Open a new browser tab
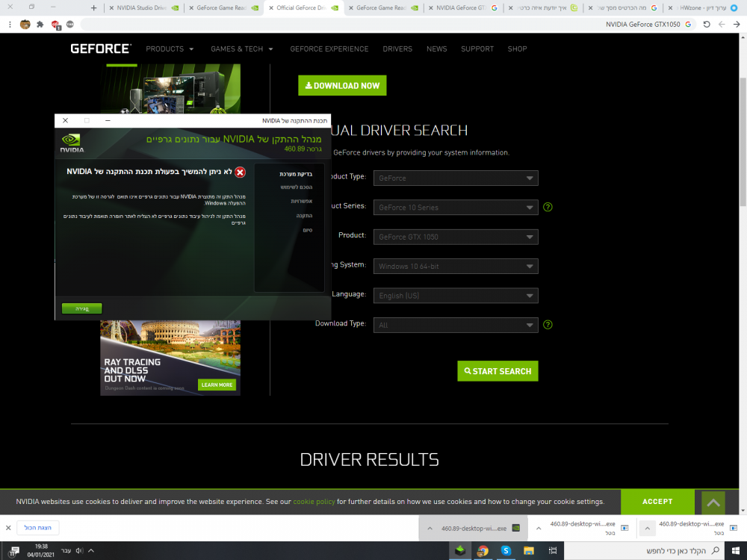This screenshot has height=560, width=747. point(94,7)
